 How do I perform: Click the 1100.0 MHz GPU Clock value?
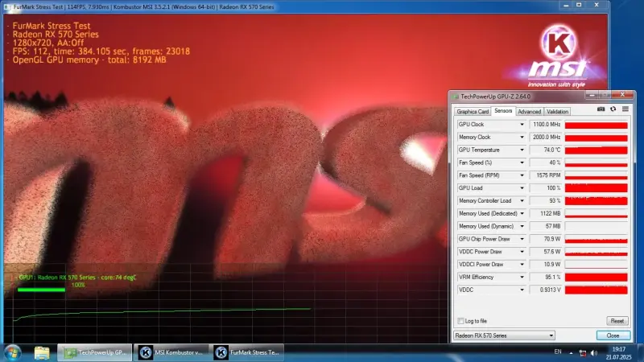coord(546,125)
